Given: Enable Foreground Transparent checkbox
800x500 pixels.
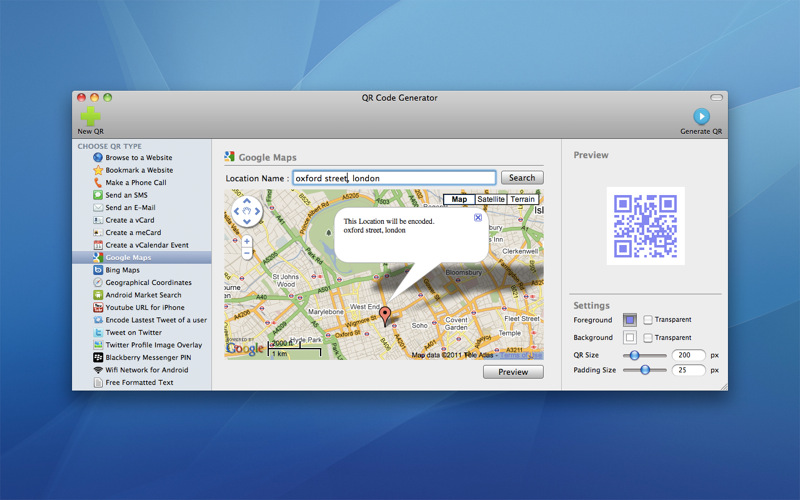Looking at the screenshot, I should pyautogui.click(x=647, y=320).
